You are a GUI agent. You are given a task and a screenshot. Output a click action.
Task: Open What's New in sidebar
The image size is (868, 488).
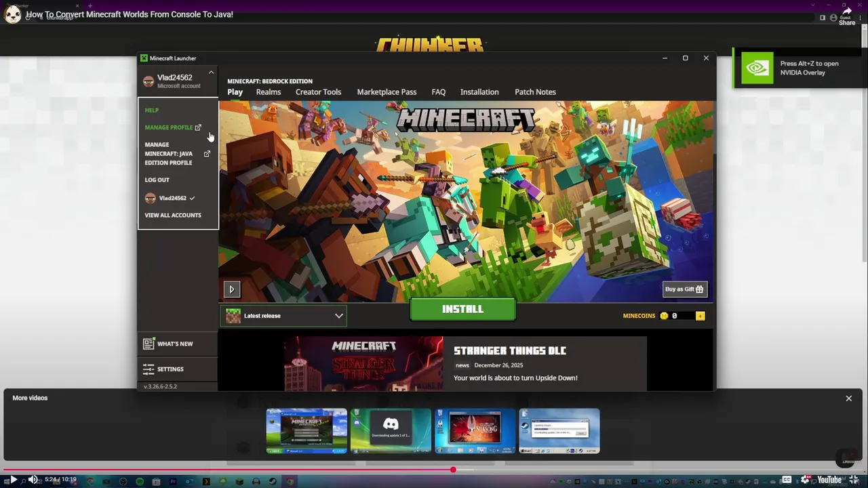pyautogui.click(x=178, y=344)
